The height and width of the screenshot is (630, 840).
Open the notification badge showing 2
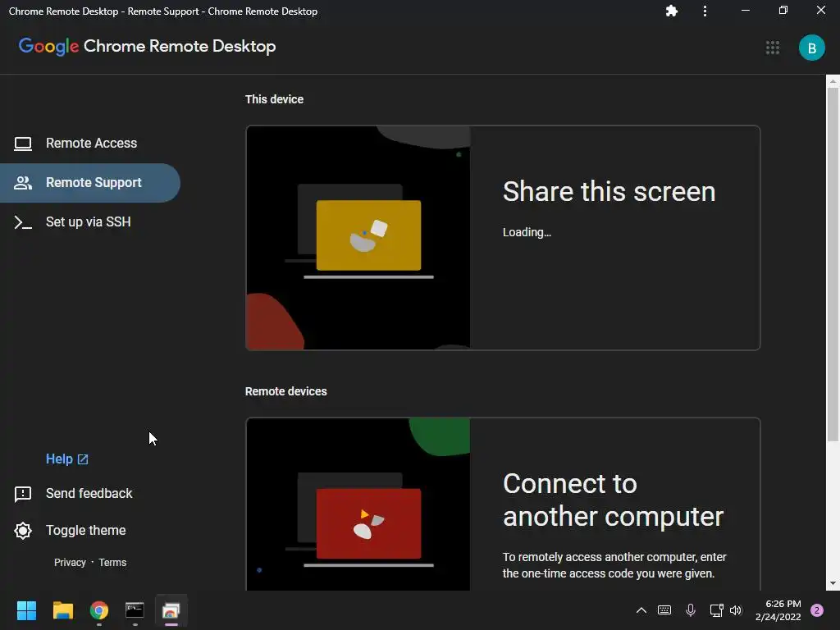817,610
